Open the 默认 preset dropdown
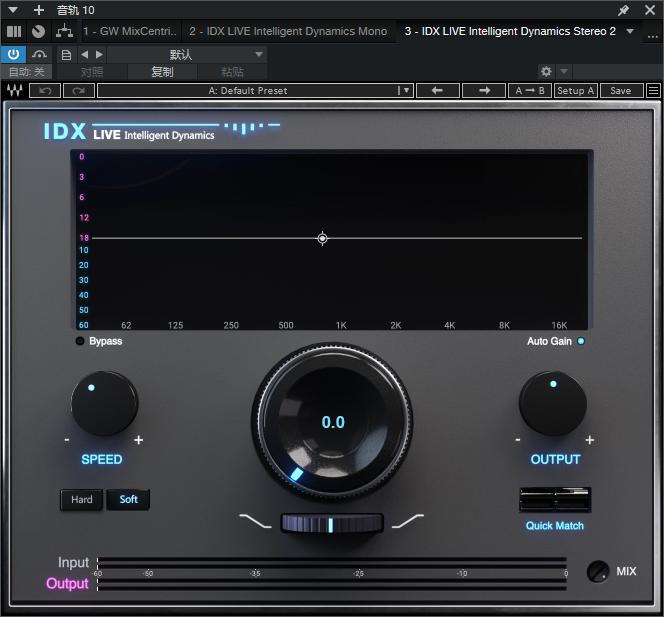This screenshot has height=617, width=664. (x=186, y=55)
